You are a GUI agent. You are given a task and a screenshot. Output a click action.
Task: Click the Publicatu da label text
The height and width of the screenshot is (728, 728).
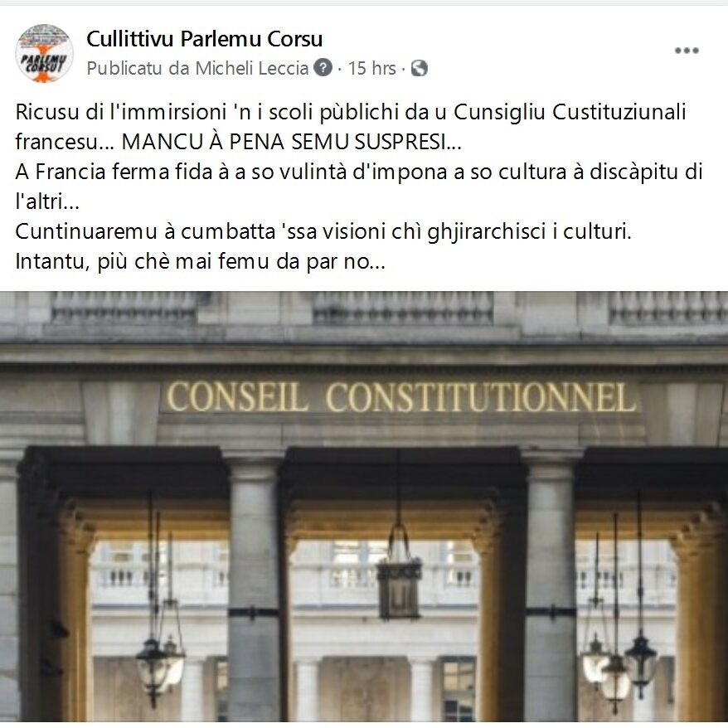tap(138, 68)
